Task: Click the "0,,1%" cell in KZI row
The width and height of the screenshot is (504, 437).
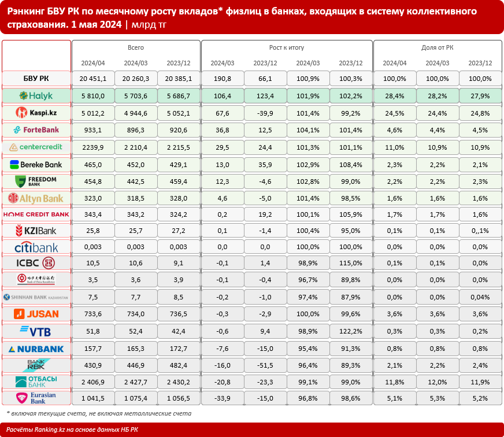Action: pyautogui.click(x=480, y=231)
